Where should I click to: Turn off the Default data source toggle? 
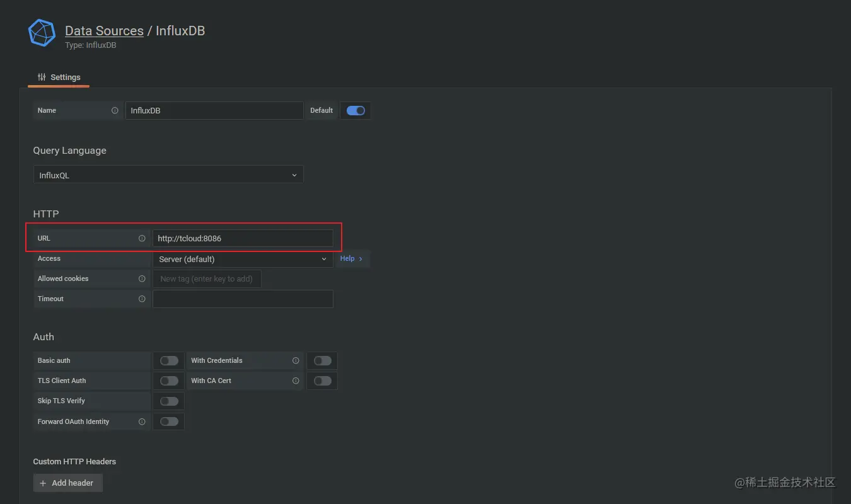(x=356, y=110)
